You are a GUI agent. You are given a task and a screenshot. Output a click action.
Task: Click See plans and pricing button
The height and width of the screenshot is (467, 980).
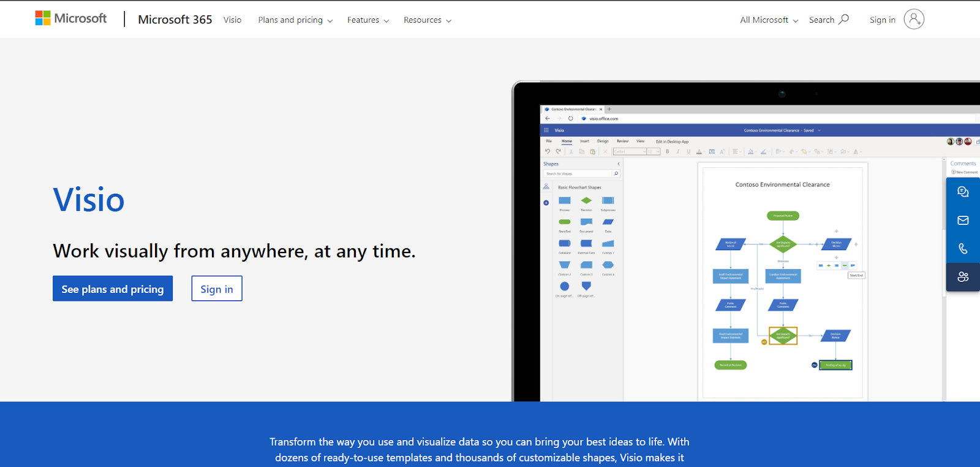coord(113,289)
